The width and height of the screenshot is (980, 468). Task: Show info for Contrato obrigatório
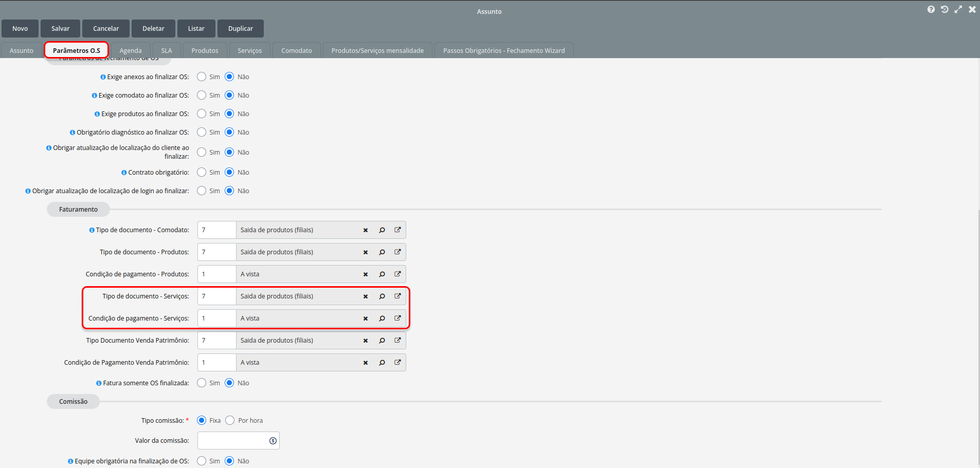[x=124, y=173]
